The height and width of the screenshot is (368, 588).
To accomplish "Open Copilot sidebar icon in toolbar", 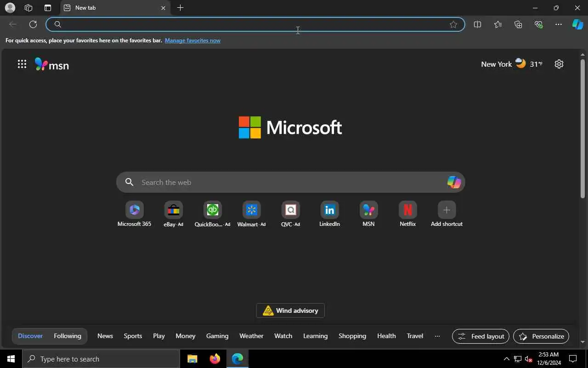I will pyautogui.click(x=577, y=24).
